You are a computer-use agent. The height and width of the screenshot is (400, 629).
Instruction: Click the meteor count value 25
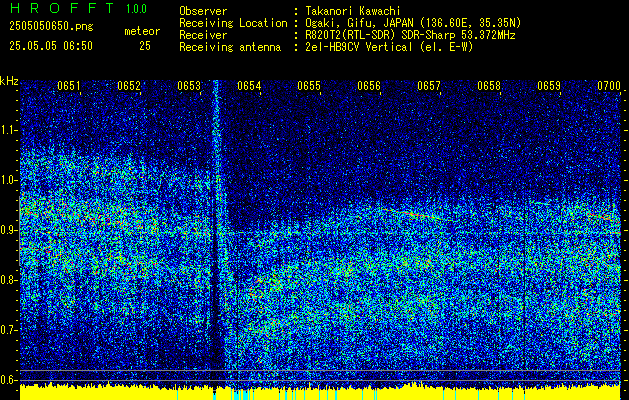145,46
